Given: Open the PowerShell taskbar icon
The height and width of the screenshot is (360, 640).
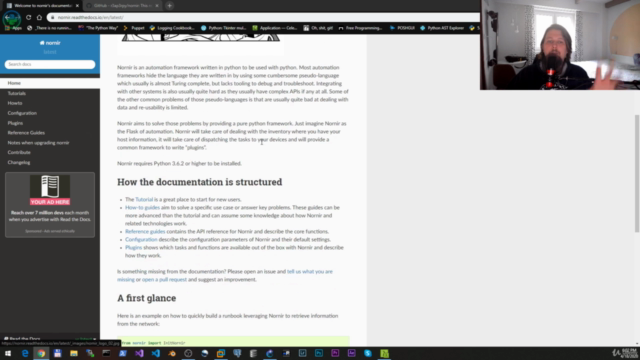Looking at the screenshot, I should pyautogui.click(x=123, y=353).
